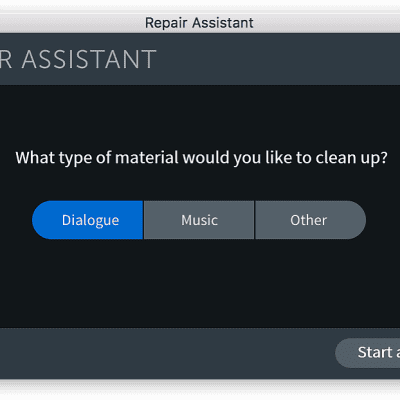Click empty dark panel beneath the material buttons
Viewport: 400px width, 400px height.
click(200, 283)
